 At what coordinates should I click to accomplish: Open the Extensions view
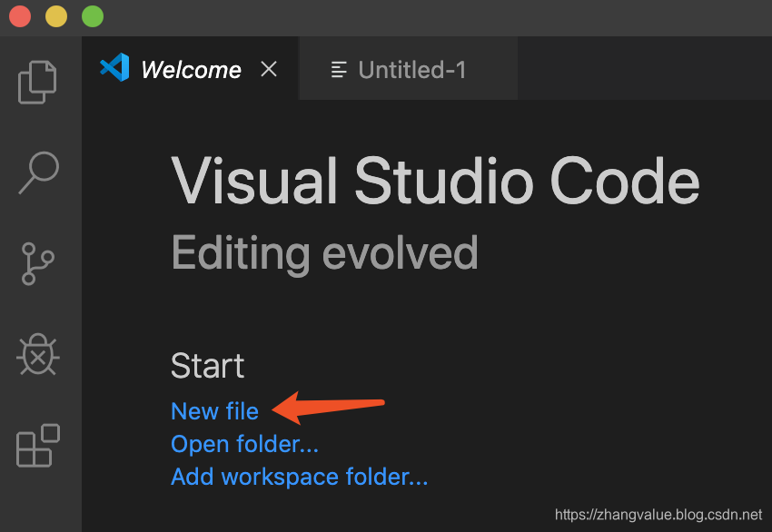pyautogui.click(x=38, y=446)
